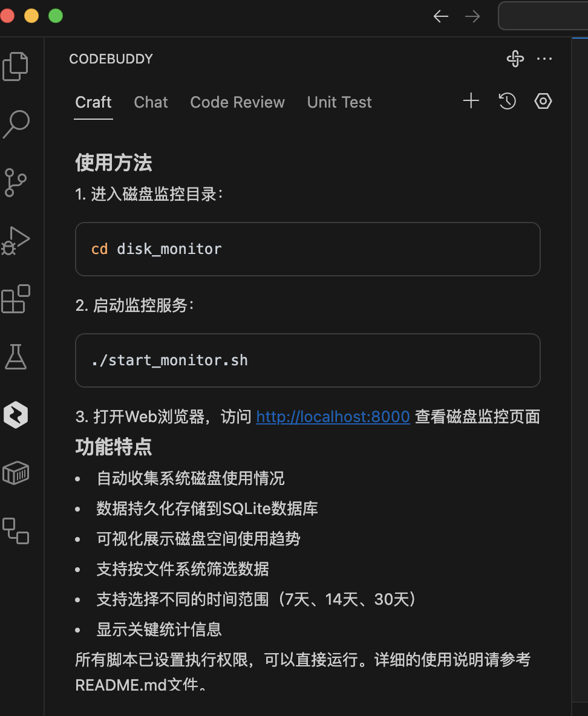The image size is (588, 716).
Task: Go forward with right arrow
Action: pyautogui.click(x=472, y=16)
